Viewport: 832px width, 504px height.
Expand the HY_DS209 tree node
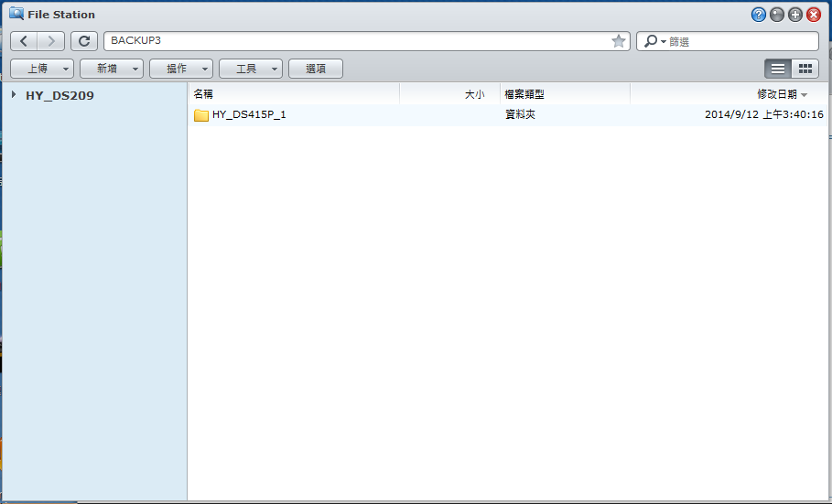point(14,94)
